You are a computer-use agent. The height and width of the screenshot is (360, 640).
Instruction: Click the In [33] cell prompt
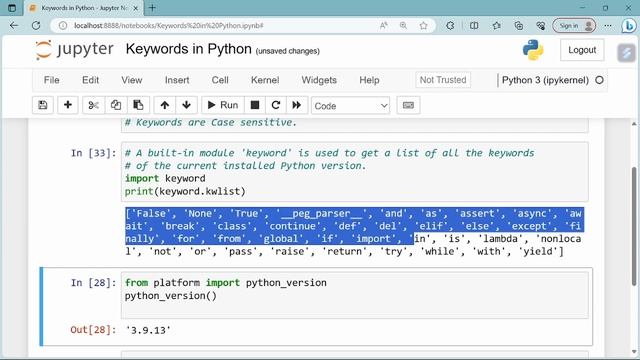click(x=93, y=153)
